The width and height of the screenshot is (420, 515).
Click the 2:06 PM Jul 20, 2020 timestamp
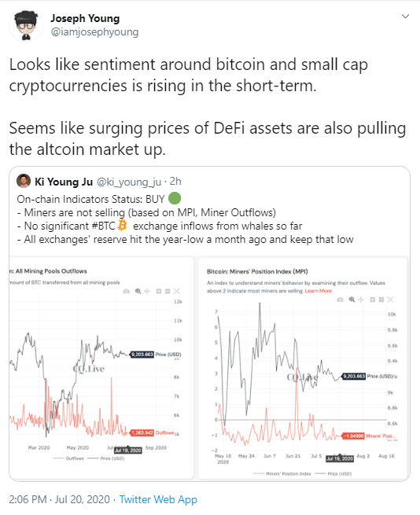pos(59,499)
